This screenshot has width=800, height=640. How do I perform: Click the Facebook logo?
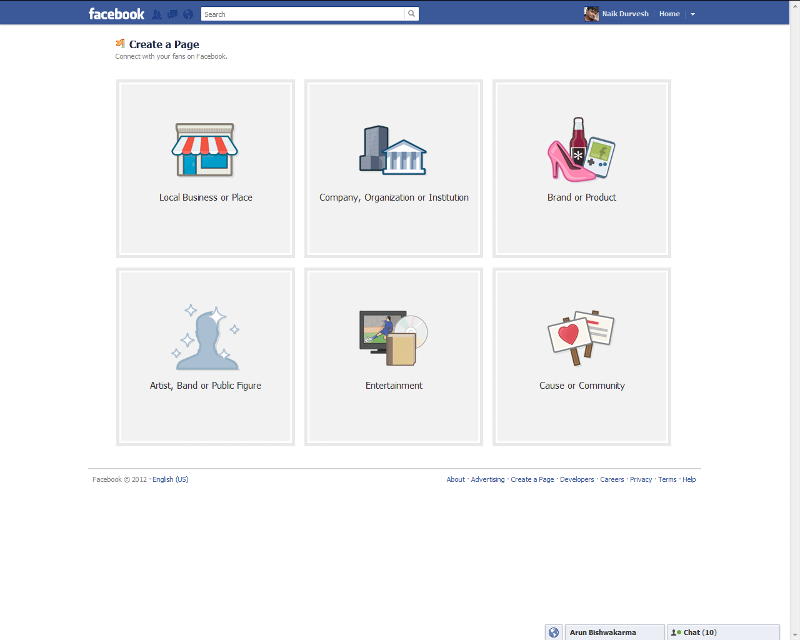pos(116,14)
